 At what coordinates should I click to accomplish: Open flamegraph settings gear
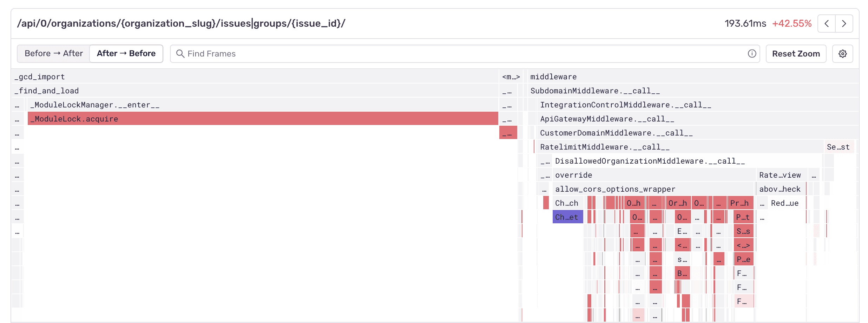(842, 54)
